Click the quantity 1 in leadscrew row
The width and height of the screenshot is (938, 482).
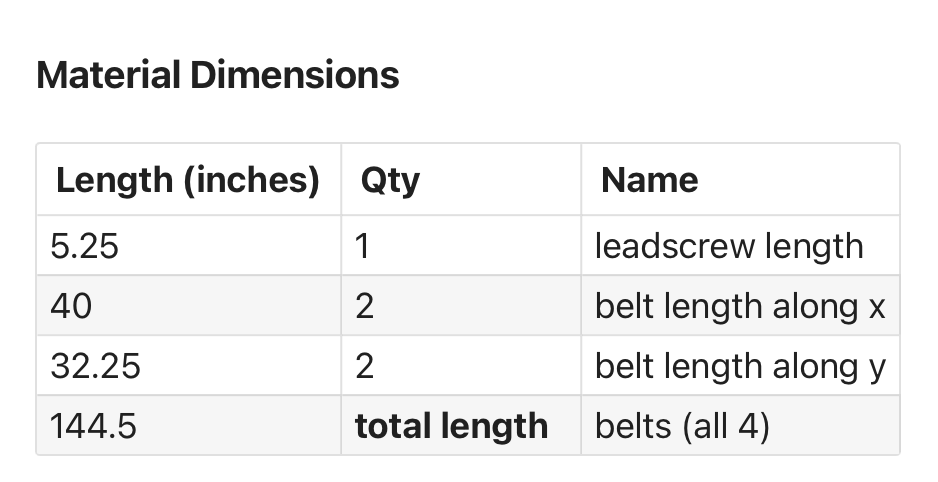point(363,246)
